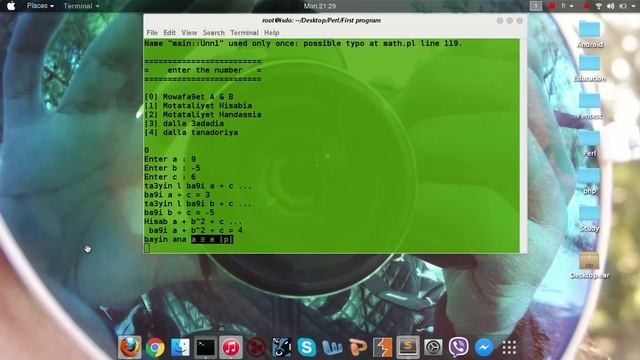Open the Terminal app menu in top bar

(x=81, y=6)
